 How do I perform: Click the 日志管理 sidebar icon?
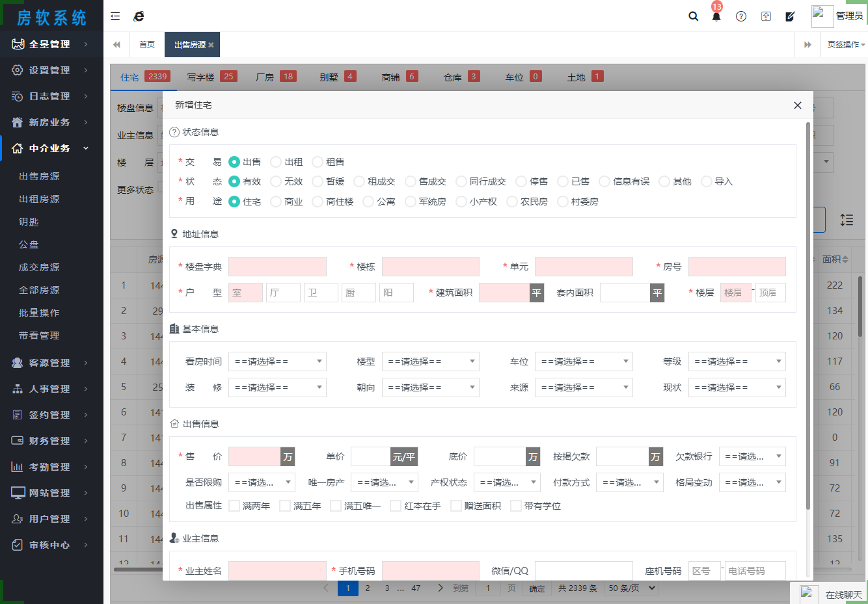(18, 96)
